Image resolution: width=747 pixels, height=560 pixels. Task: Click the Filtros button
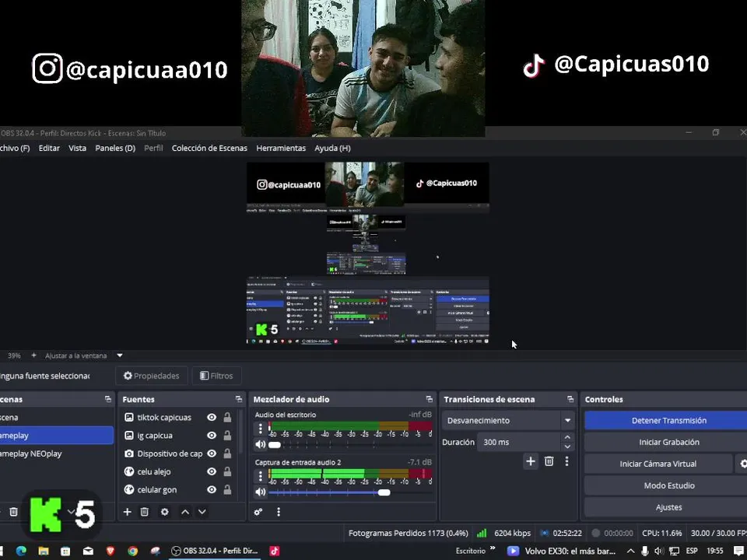click(x=217, y=376)
